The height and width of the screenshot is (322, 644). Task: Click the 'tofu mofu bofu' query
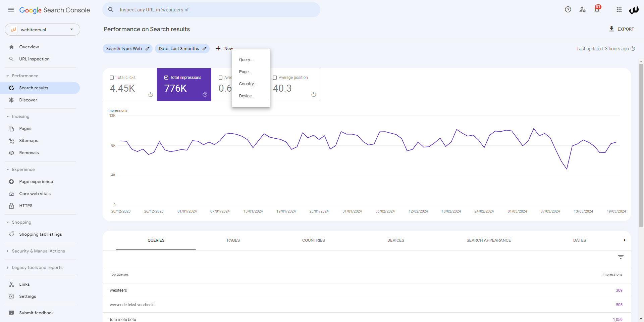pos(123,319)
